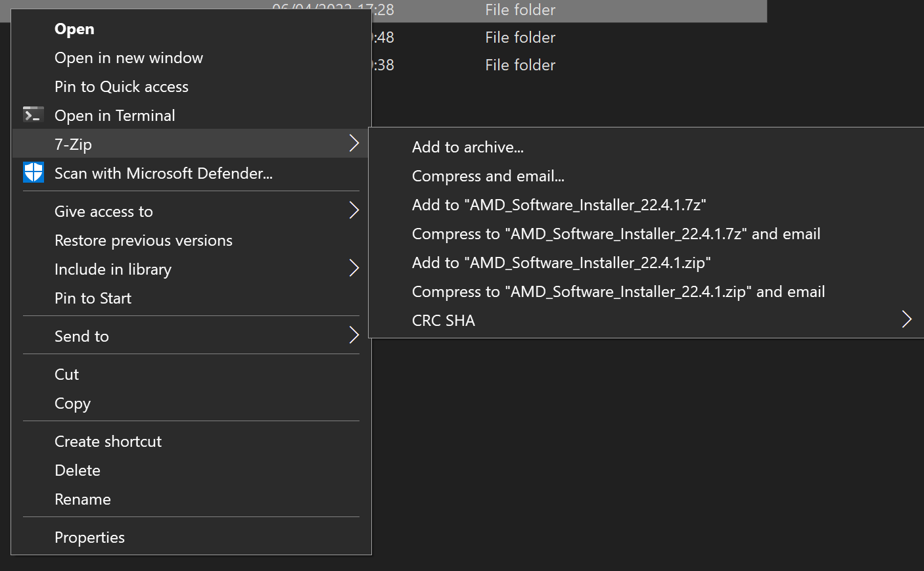Click File folder text in :48 row
This screenshot has height=571, width=924.
pyautogui.click(x=520, y=37)
